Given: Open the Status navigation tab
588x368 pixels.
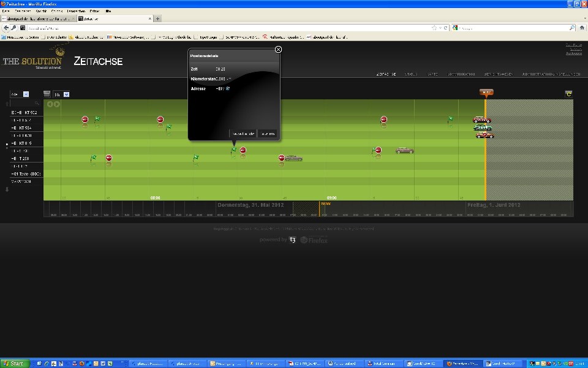Looking at the screenshot, I should pos(410,74).
